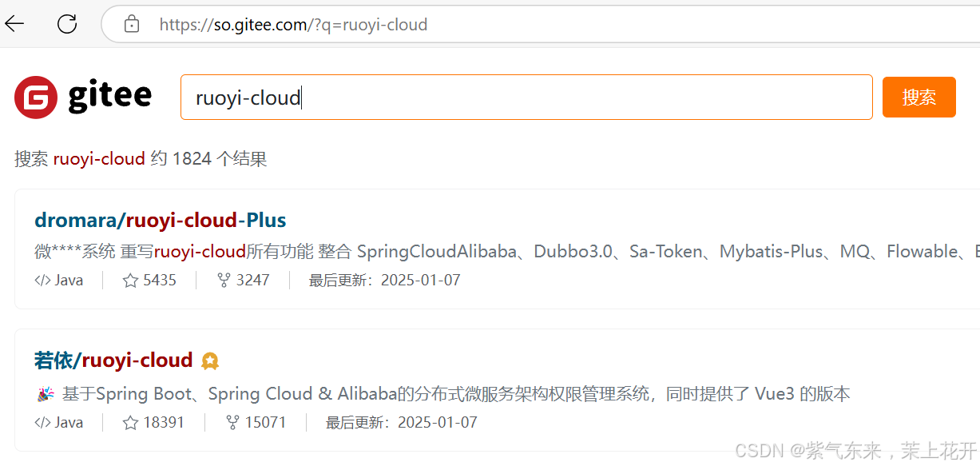980x466 pixels.
Task: Click the star icon on dromara/ruoyi-cloud-Plus
Action: 130,280
